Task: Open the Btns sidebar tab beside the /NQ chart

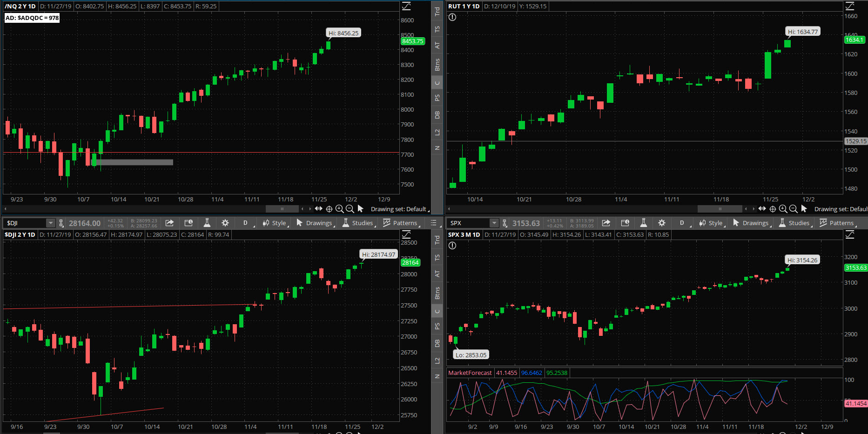Action: tap(437, 65)
